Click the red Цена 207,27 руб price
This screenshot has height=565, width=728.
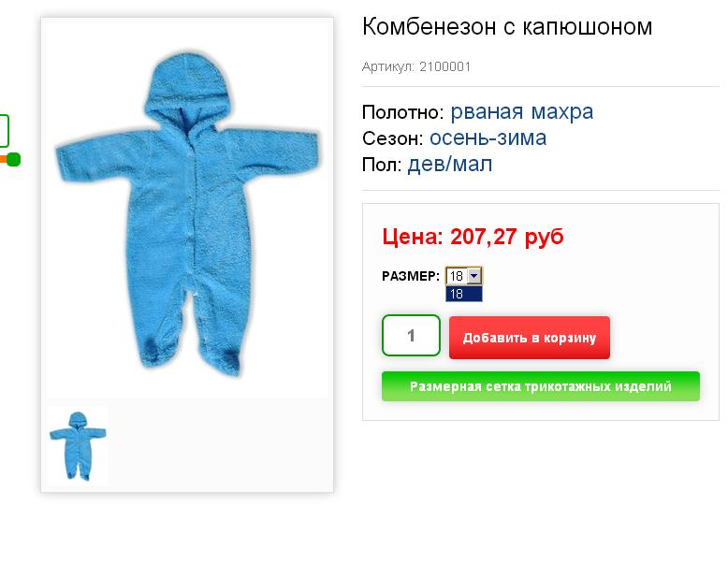(x=473, y=237)
